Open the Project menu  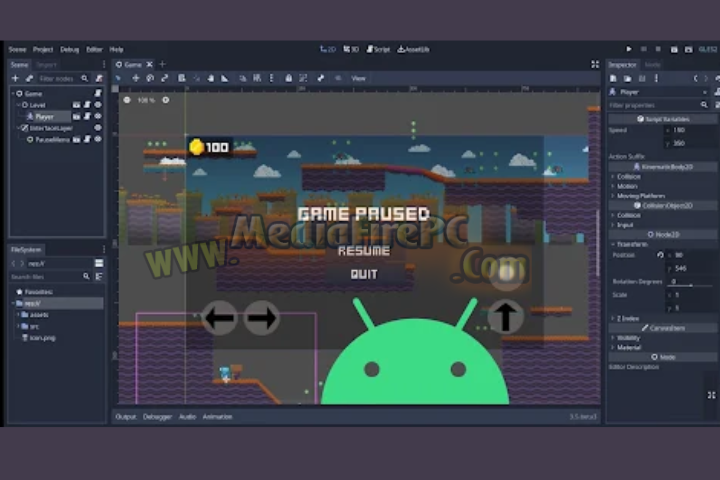[43, 49]
